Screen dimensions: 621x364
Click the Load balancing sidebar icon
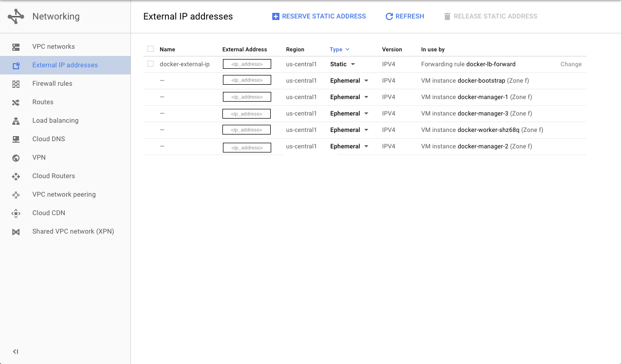point(16,121)
